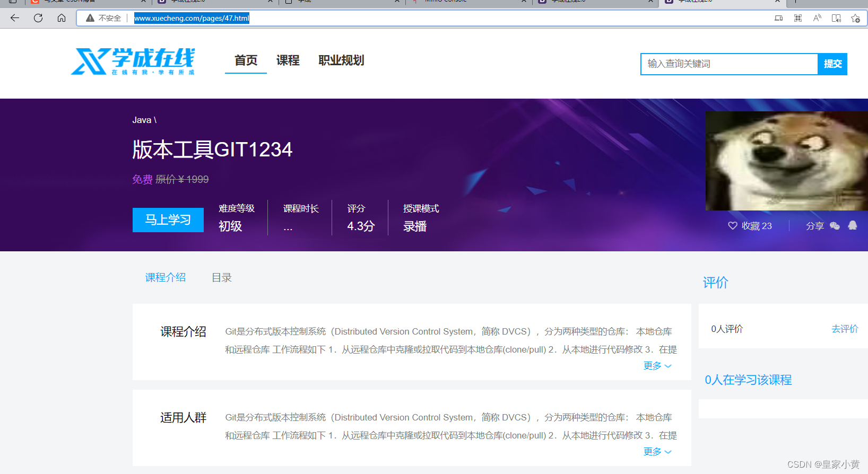Open the 课程 navigation tab
Viewport: 868px width, 474px height.
pyautogui.click(x=288, y=60)
